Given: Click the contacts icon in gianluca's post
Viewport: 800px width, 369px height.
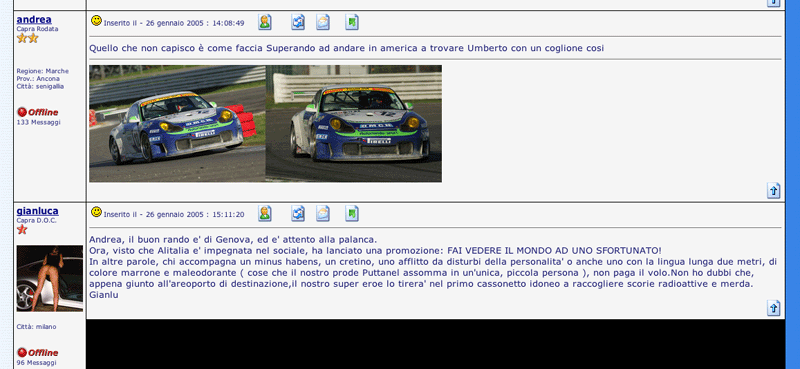Looking at the screenshot, I should click(298, 213).
